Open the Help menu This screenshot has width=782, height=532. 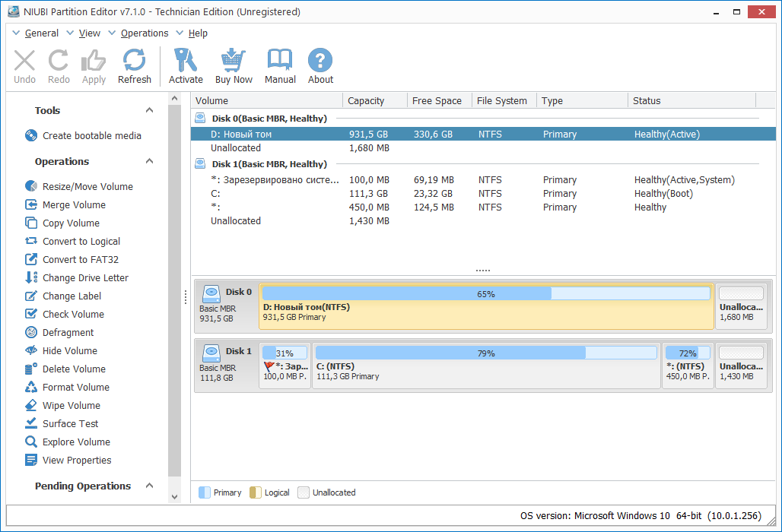tap(199, 33)
